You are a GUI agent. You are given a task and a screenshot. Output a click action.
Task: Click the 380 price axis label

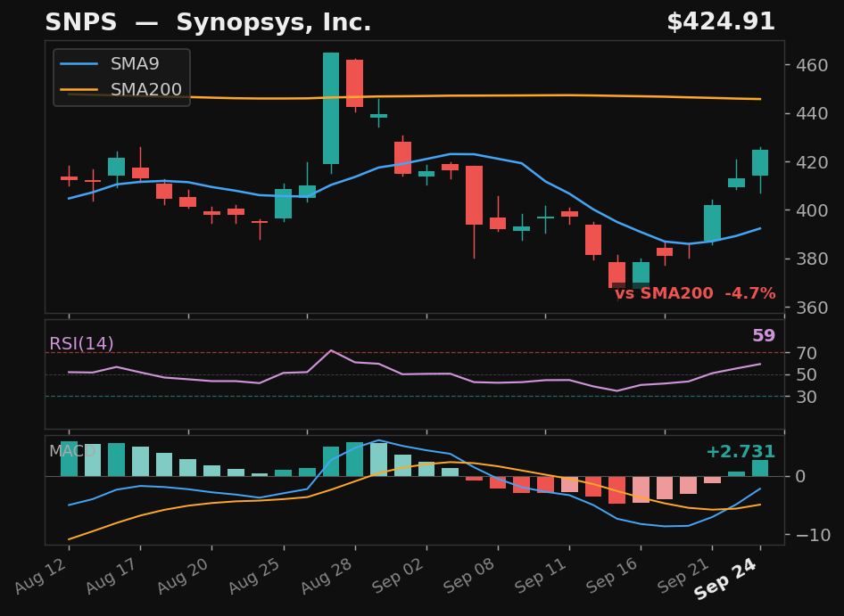pos(814,259)
